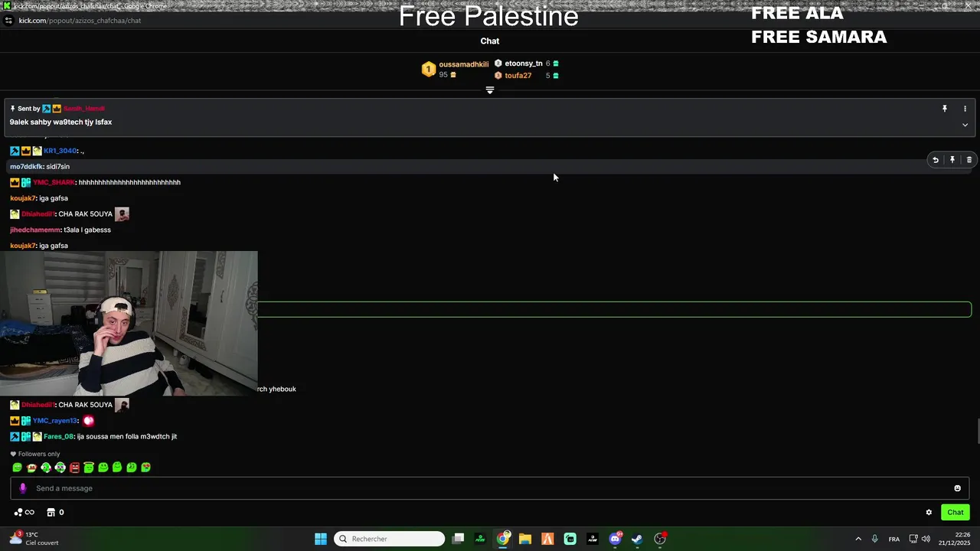
Task: Open the Windows Start menu
Action: pyautogui.click(x=321, y=539)
